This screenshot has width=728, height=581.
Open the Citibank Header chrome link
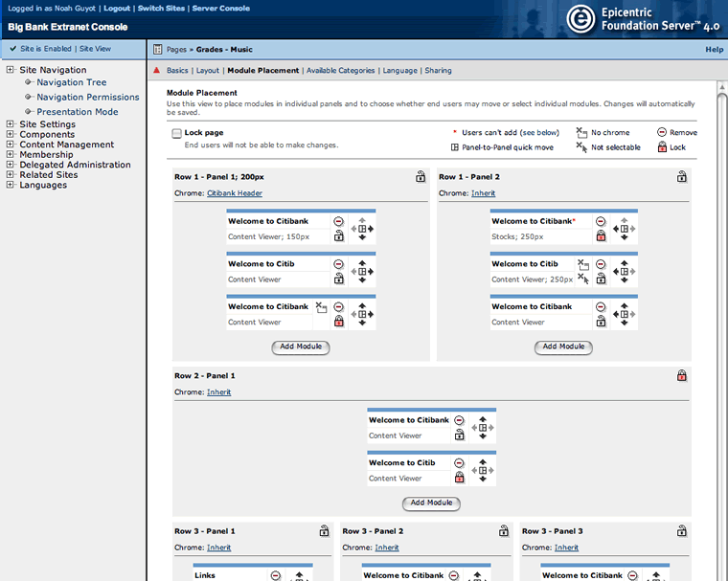[235, 193]
